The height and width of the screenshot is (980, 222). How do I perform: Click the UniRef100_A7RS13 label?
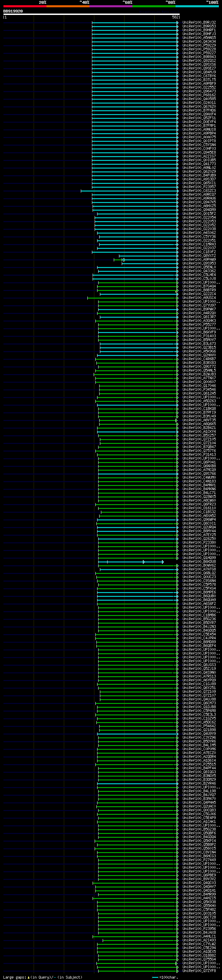click(199, 676)
